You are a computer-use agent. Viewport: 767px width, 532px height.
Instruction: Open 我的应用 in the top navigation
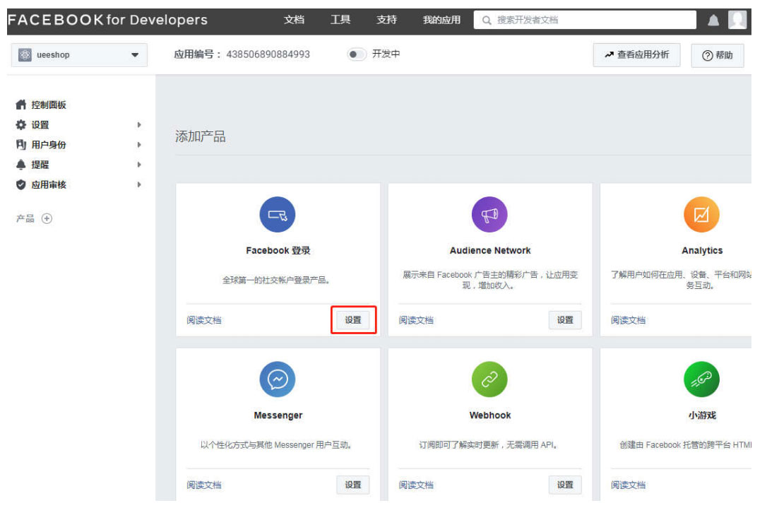tap(441, 20)
